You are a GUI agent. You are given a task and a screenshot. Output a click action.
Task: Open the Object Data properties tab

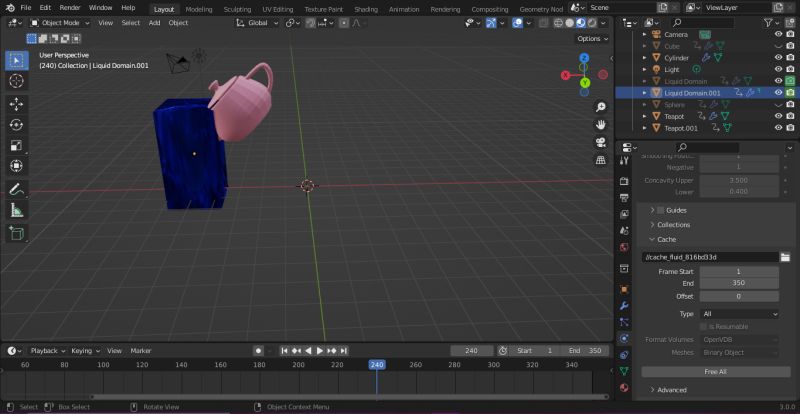pos(624,371)
